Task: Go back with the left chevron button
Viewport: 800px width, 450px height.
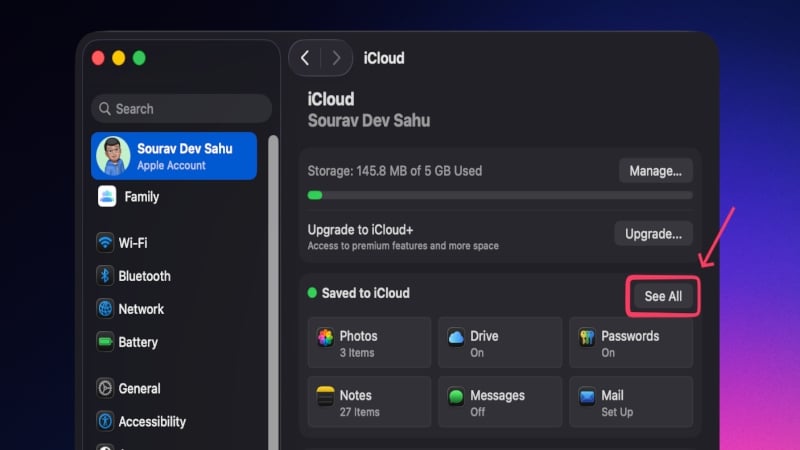Action: [305, 58]
